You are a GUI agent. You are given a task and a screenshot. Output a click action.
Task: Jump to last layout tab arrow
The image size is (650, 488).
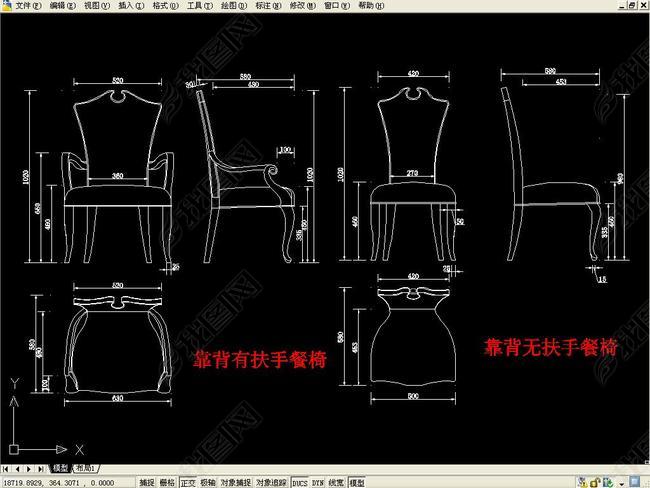coord(41,468)
